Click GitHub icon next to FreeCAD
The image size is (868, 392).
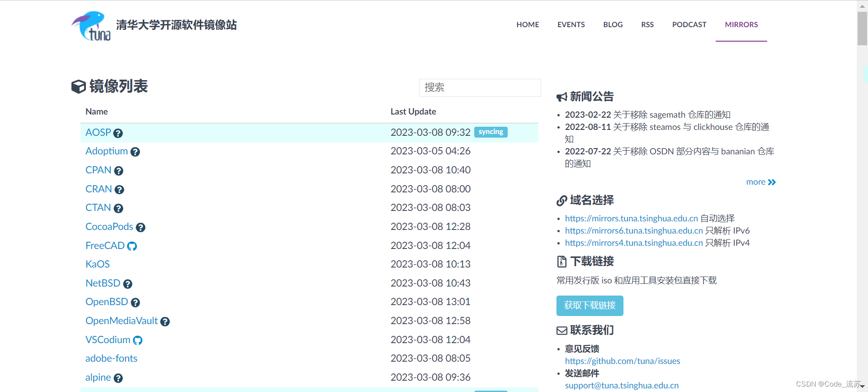(132, 246)
